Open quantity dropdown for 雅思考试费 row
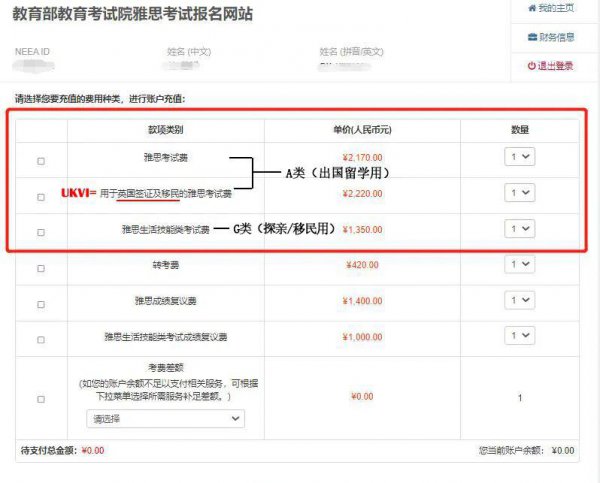The width and height of the screenshot is (600, 483). (x=520, y=157)
